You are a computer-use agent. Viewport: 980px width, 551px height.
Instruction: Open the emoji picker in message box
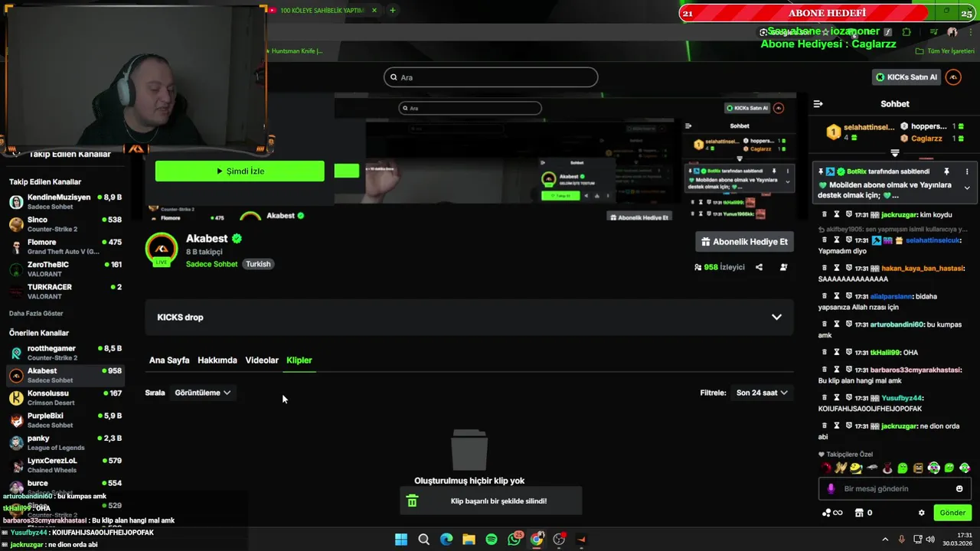tap(959, 488)
